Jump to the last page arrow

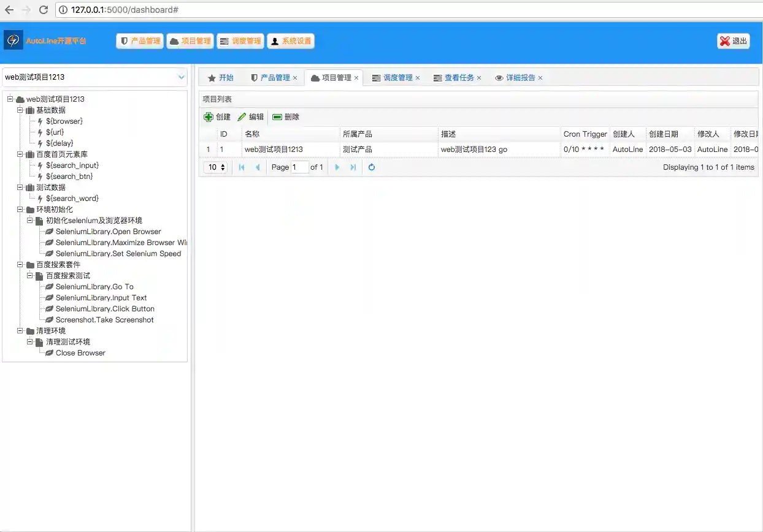pos(353,167)
